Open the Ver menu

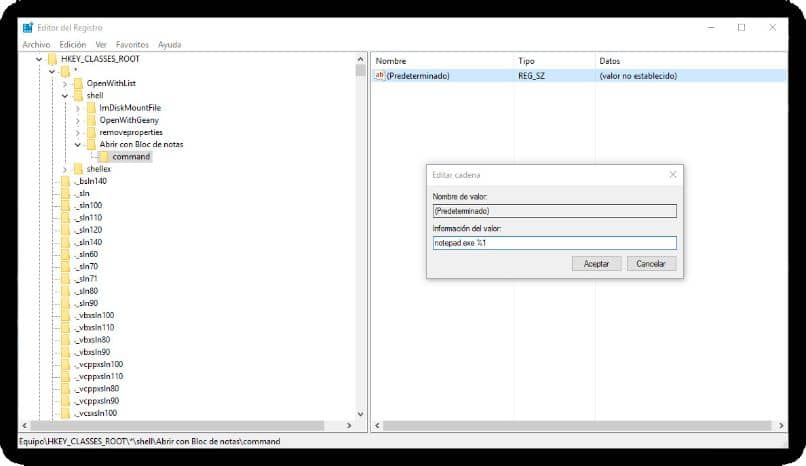[x=101, y=45]
